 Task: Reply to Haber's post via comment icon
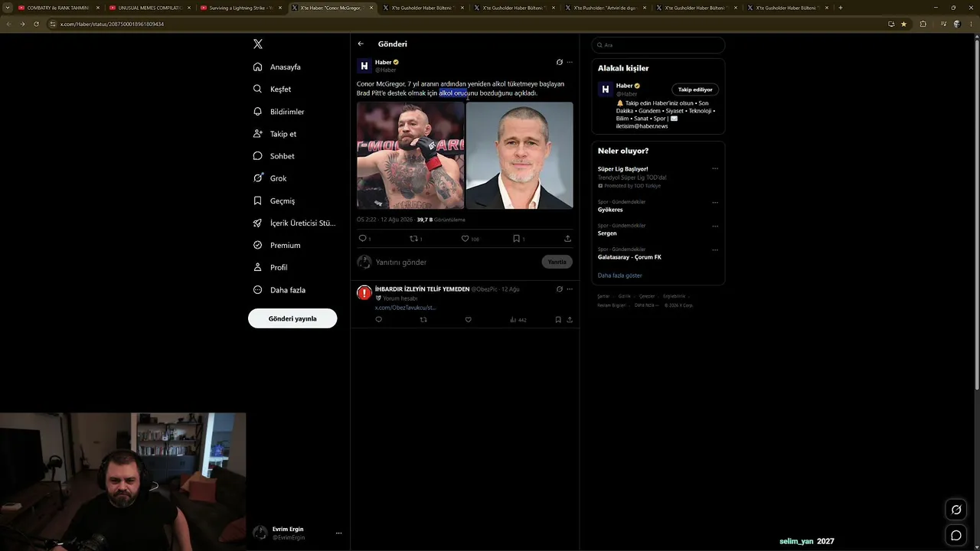pyautogui.click(x=363, y=239)
